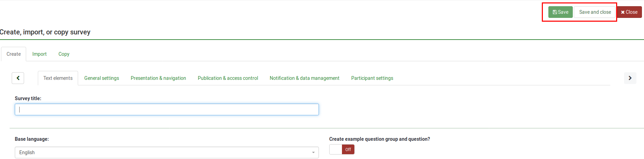Close the survey creation form
The image size is (644, 159).
(x=629, y=12)
